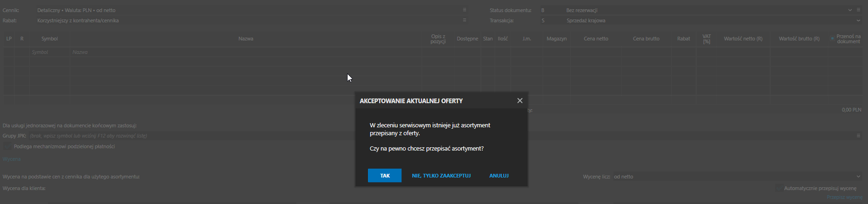Enable Automatycznie przepisuj wycenę checkbox
This screenshot has height=204, width=868.
(x=779, y=188)
